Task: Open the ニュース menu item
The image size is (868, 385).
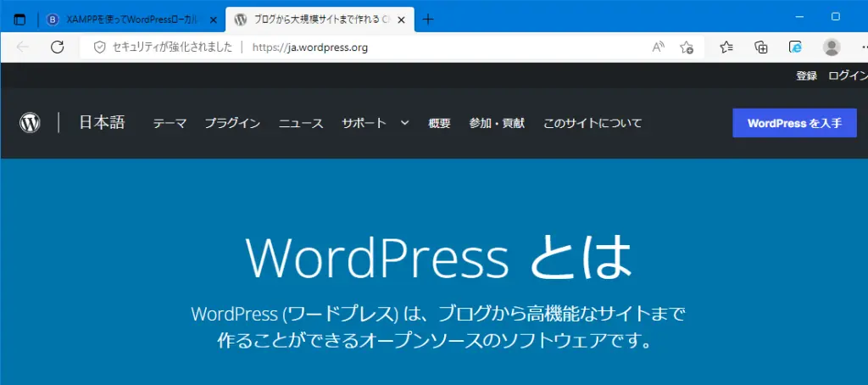Action: coord(301,124)
